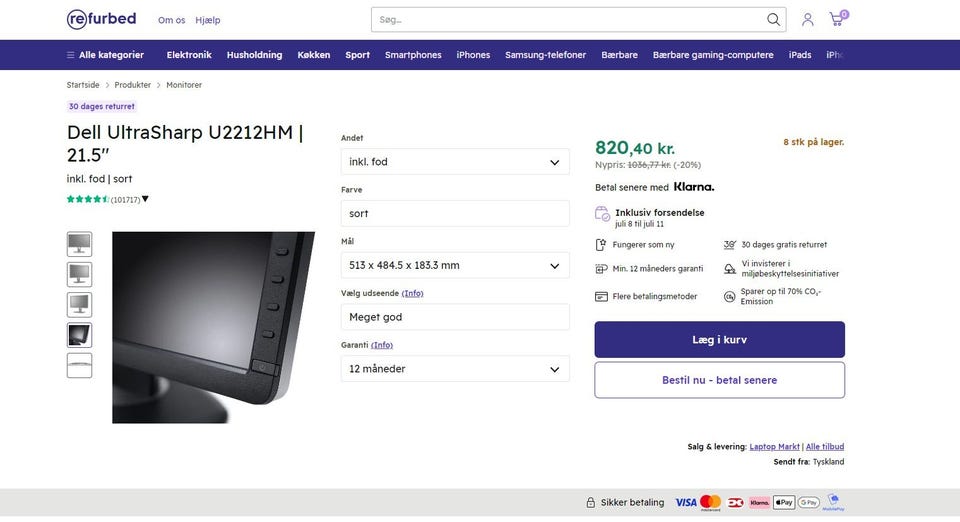Go to Produkter breadcrumb
This screenshot has width=960, height=522.
tap(132, 85)
